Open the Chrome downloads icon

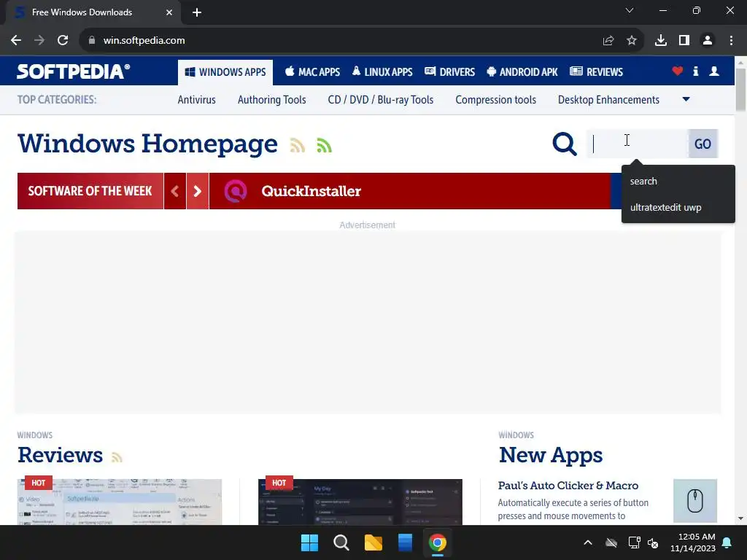pos(661,41)
